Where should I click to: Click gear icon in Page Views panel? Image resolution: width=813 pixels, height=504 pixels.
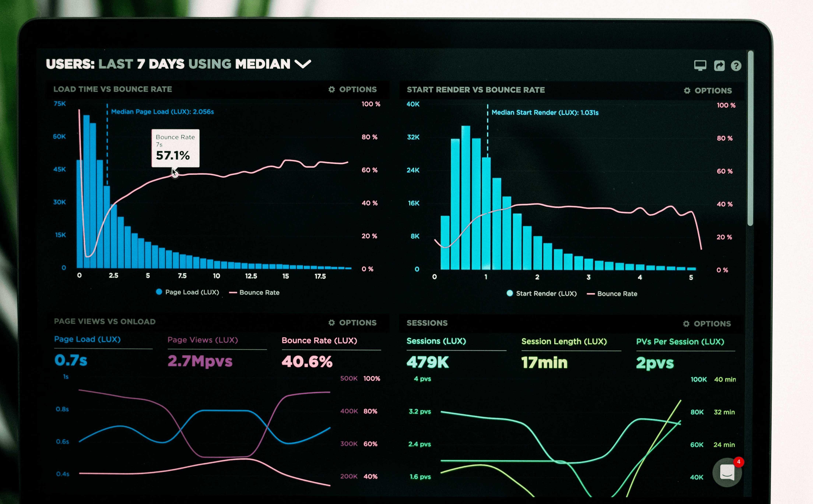pos(331,322)
